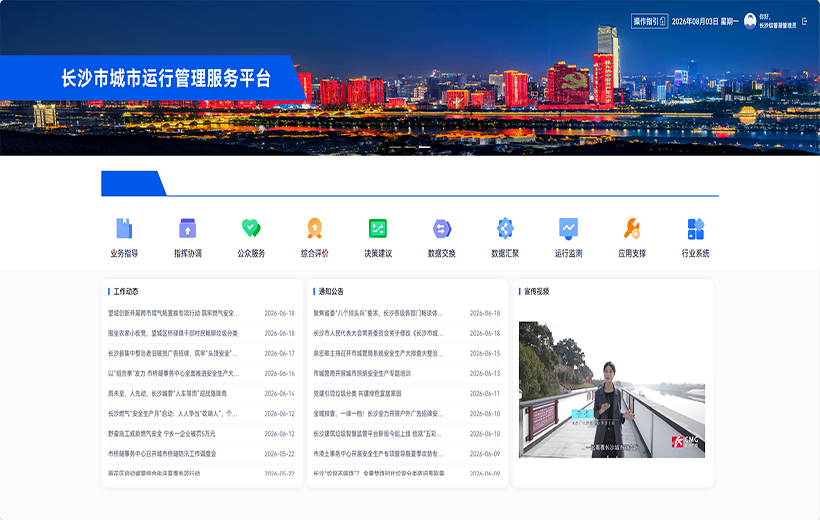Image resolution: width=820 pixels, height=520 pixels.
Task: Open the 操作指引 guide button
Action: 650,21
